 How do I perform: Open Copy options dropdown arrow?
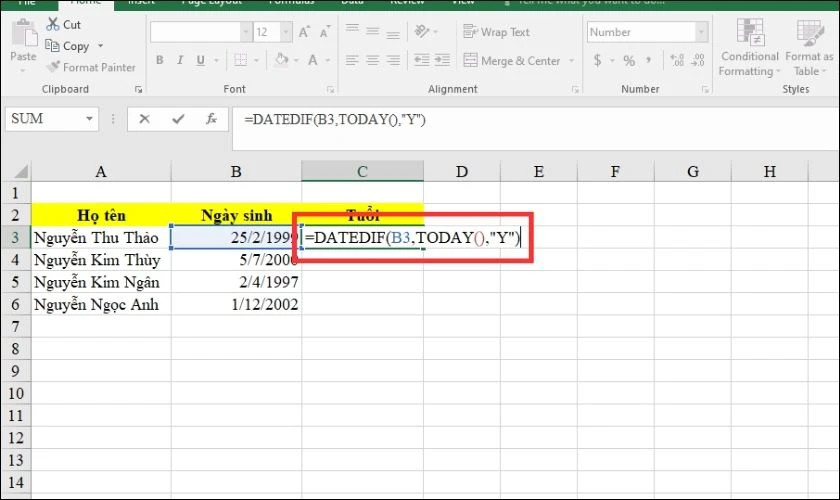click(x=100, y=46)
